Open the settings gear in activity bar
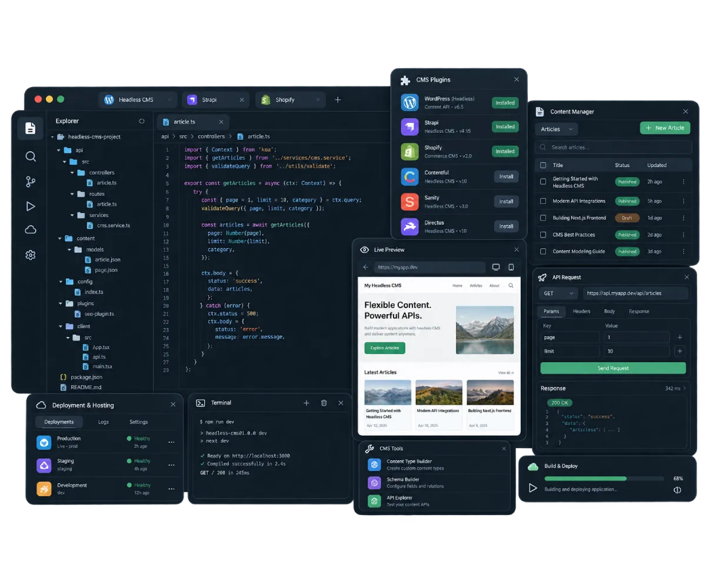 pyautogui.click(x=31, y=255)
